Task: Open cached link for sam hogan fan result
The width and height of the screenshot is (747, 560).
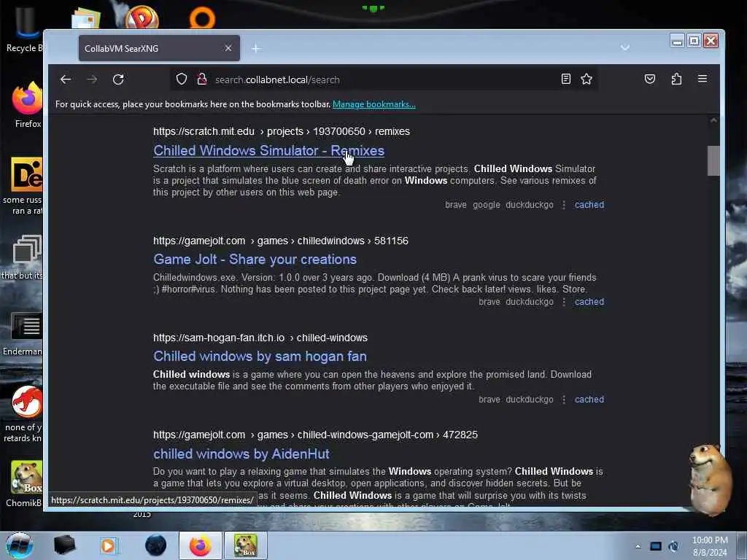Action: [589, 400]
